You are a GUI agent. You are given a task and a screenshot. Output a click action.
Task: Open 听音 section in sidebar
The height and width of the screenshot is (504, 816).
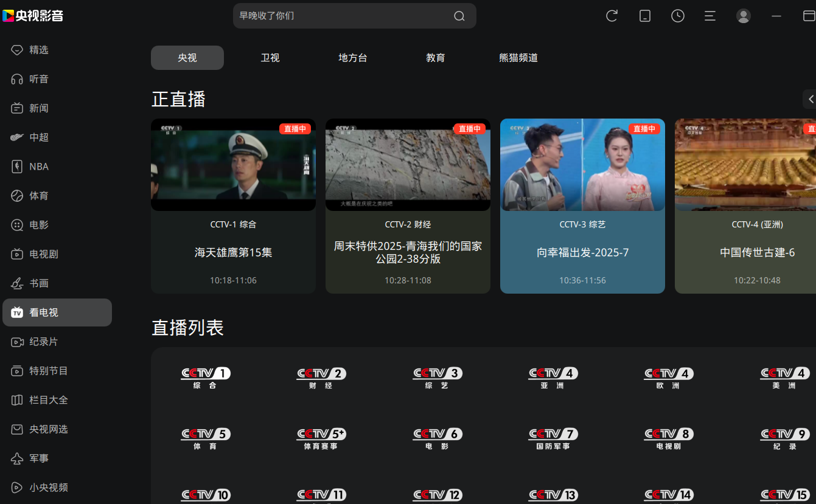[x=57, y=79]
